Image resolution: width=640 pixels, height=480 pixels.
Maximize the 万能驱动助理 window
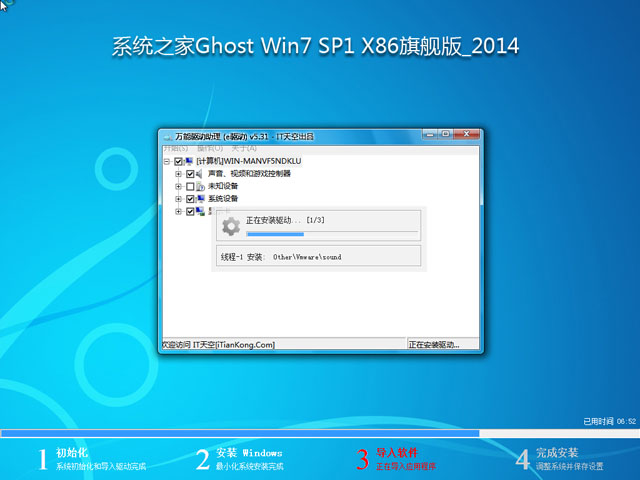point(445,134)
